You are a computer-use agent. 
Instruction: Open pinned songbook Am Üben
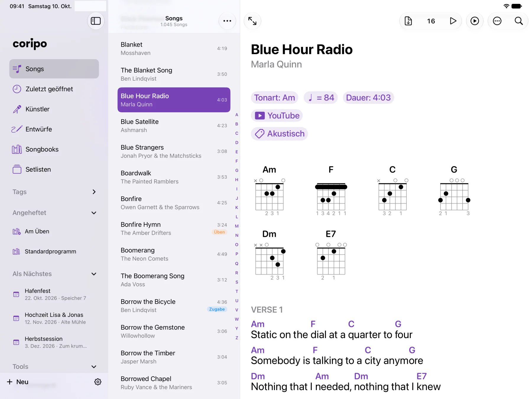(x=54, y=231)
